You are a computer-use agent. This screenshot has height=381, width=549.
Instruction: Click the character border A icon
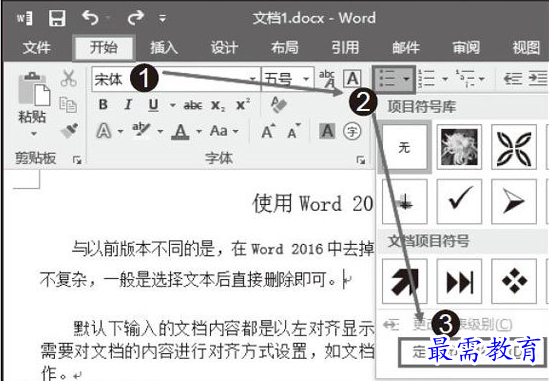[352, 79]
